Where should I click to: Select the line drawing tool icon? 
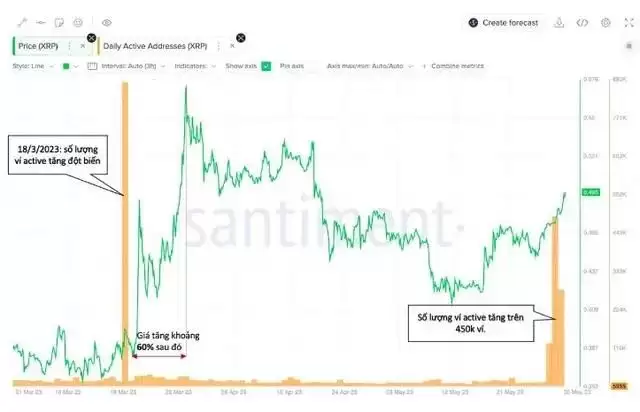click(21, 21)
